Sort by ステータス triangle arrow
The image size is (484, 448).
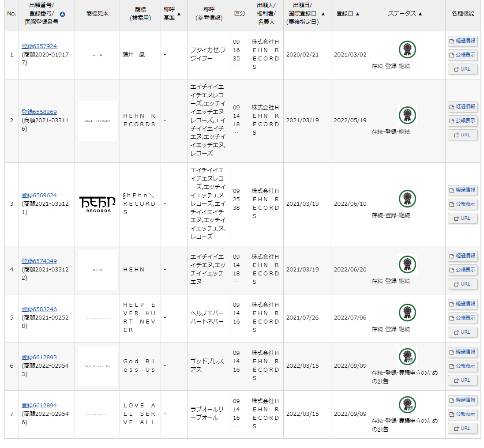point(420,14)
